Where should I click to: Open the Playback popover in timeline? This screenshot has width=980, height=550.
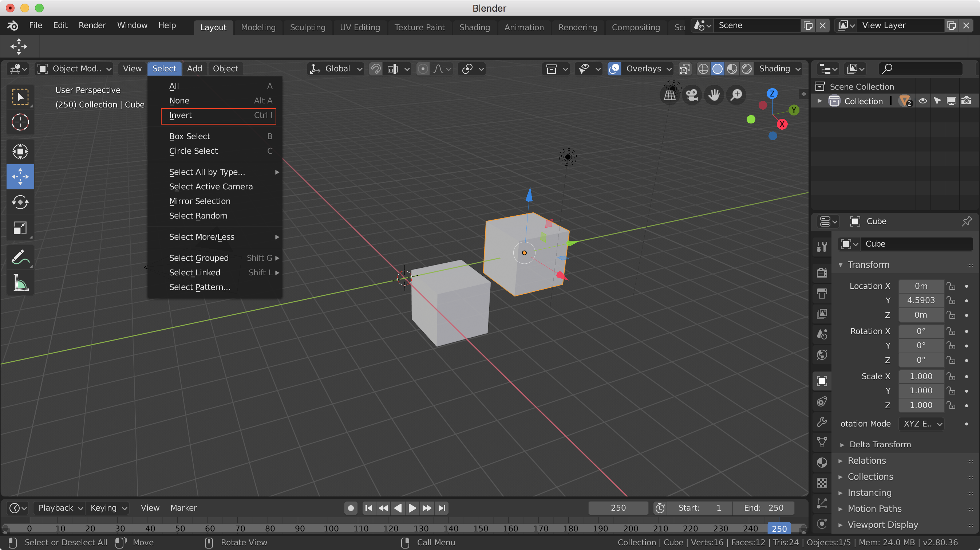click(x=60, y=508)
